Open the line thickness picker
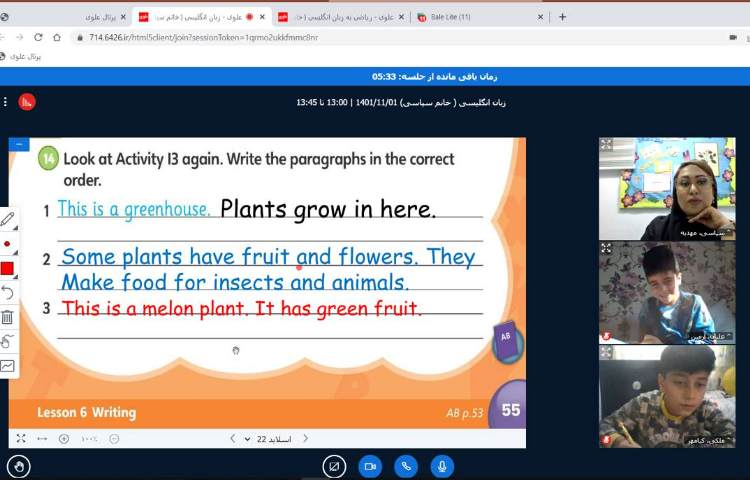750x480 pixels. click(8, 243)
